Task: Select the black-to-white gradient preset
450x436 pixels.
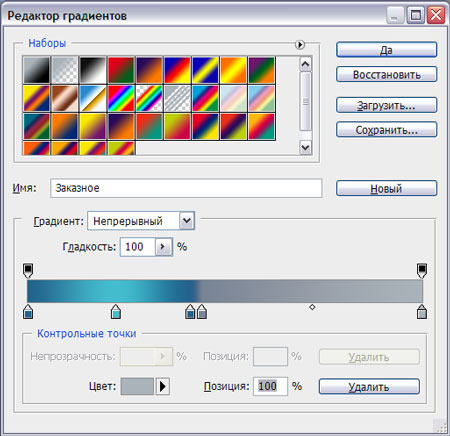Action: click(x=93, y=70)
